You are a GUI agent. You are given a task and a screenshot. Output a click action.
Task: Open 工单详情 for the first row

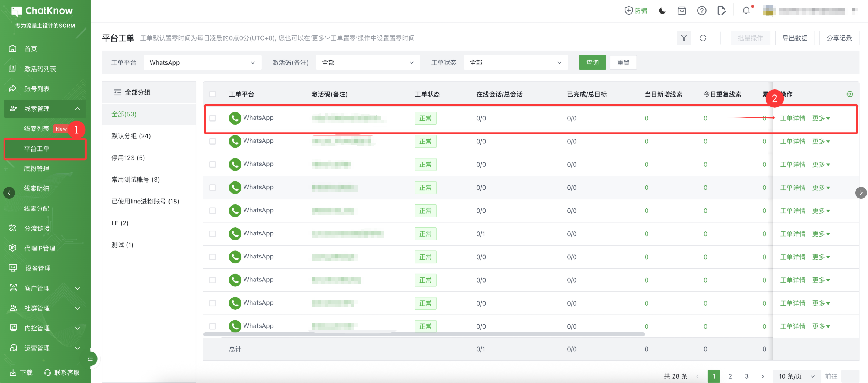(x=792, y=118)
